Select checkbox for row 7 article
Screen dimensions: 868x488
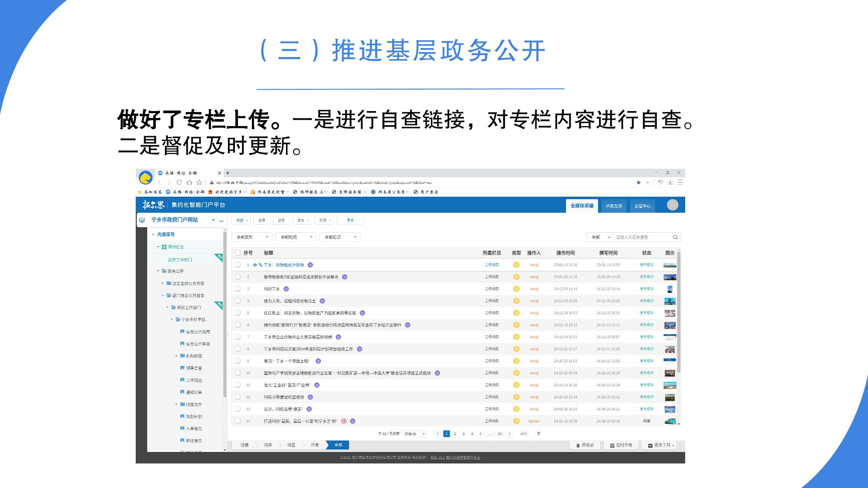point(238,337)
